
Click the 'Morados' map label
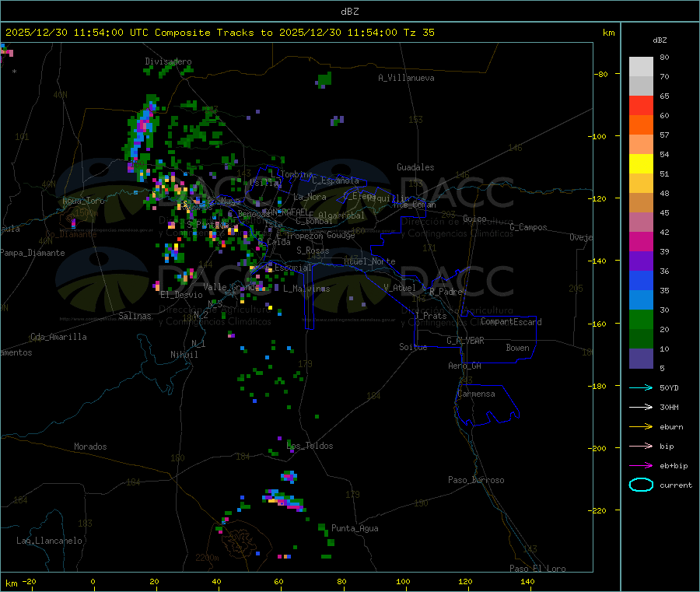point(90,447)
